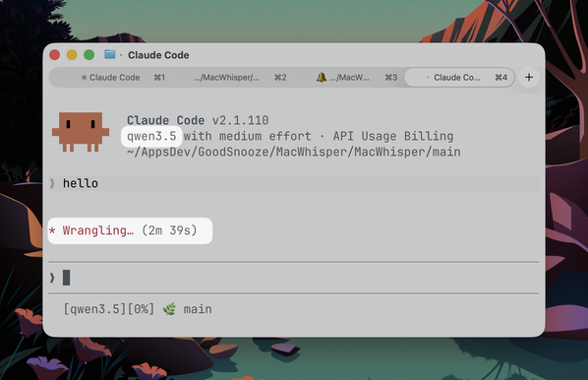Select the Claude Co... tab ⌘4

pyautogui.click(x=460, y=78)
